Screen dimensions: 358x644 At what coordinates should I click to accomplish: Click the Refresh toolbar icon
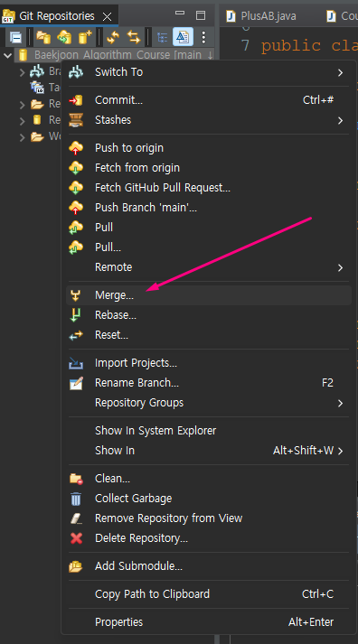click(113, 38)
